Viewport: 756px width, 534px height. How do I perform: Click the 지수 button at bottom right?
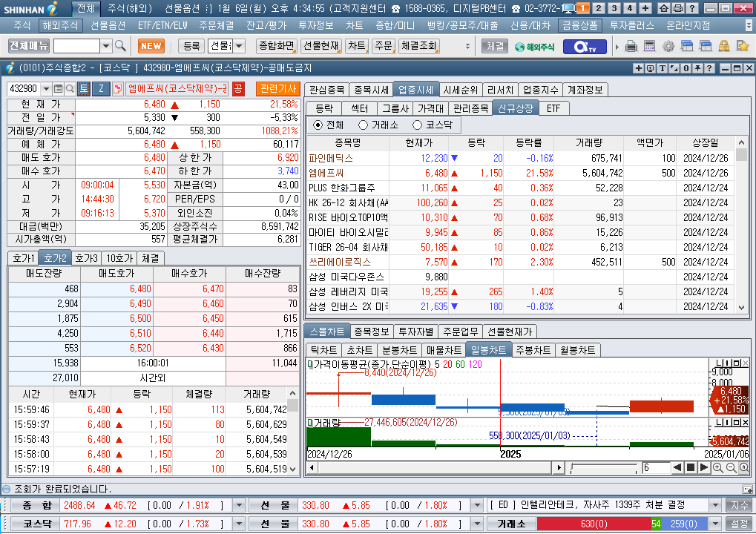(x=739, y=505)
